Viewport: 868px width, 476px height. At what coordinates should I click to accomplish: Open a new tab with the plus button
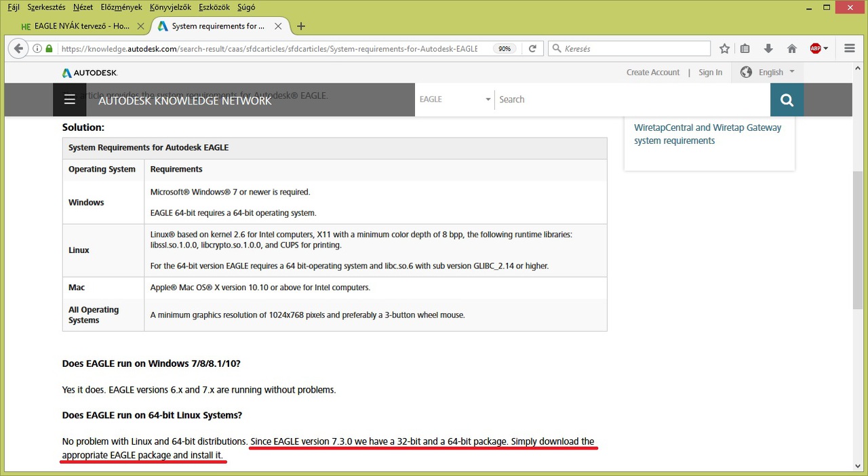[x=301, y=26]
